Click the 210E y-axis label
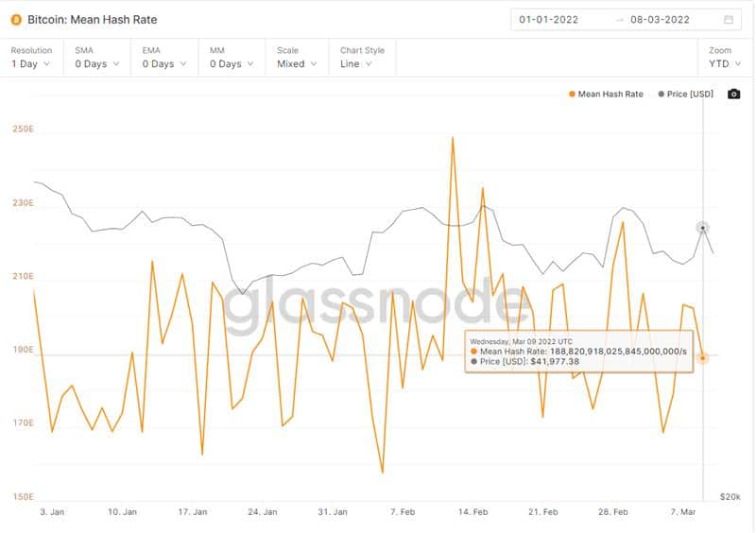The height and width of the screenshot is (533, 756). pyautogui.click(x=23, y=276)
